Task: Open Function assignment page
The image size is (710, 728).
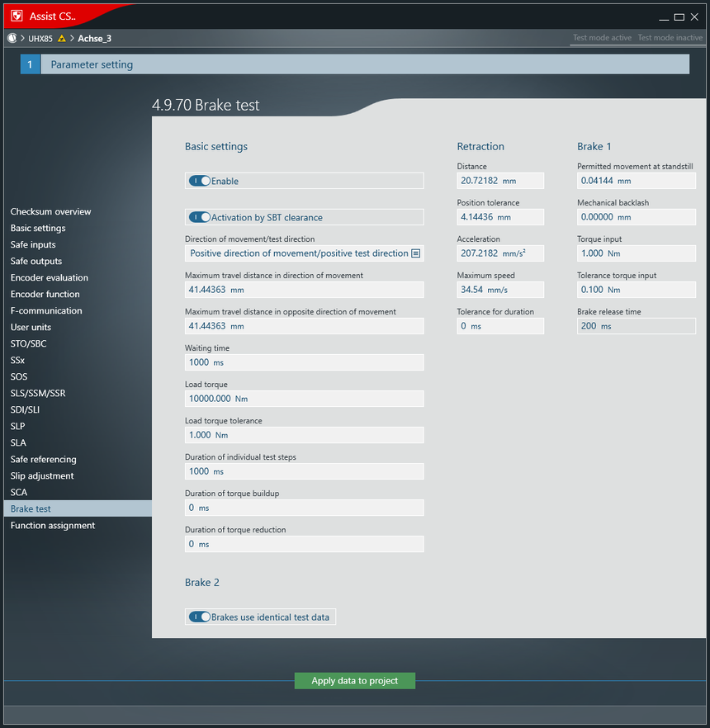Action: 52,525
